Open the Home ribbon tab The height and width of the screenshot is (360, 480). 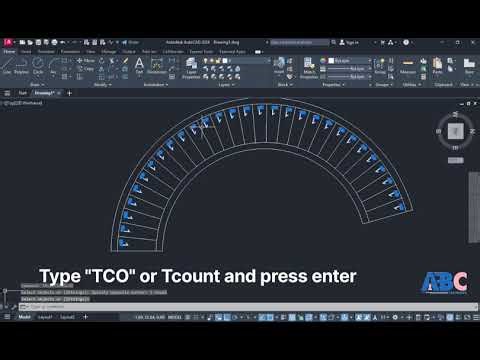pyautogui.click(x=9, y=52)
